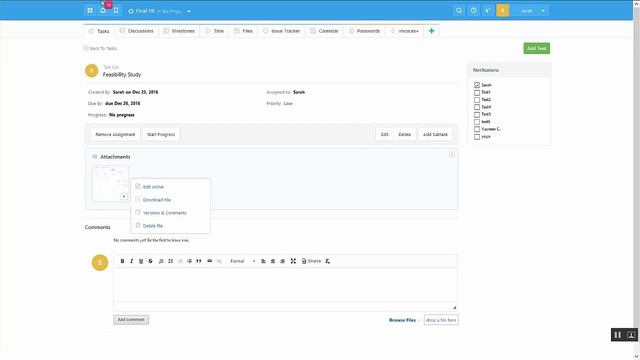Insert numbered list in comment editor
The width and height of the screenshot is (640, 360).
click(161, 261)
